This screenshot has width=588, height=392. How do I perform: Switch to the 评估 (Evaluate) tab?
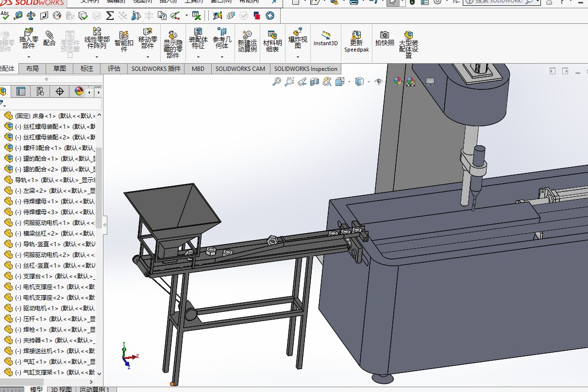pos(114,68)
